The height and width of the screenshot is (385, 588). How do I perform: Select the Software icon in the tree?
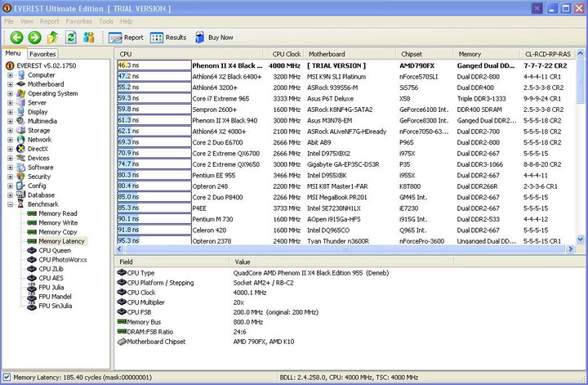(x=21, y=168)
